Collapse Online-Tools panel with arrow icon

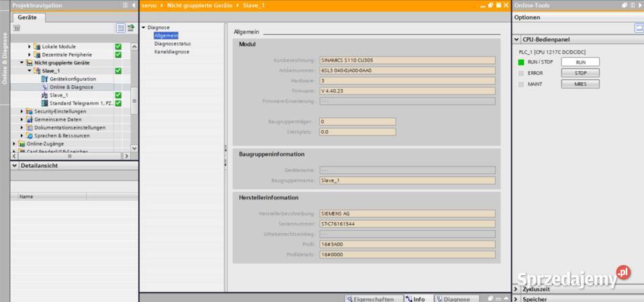(x=639, y=5)
